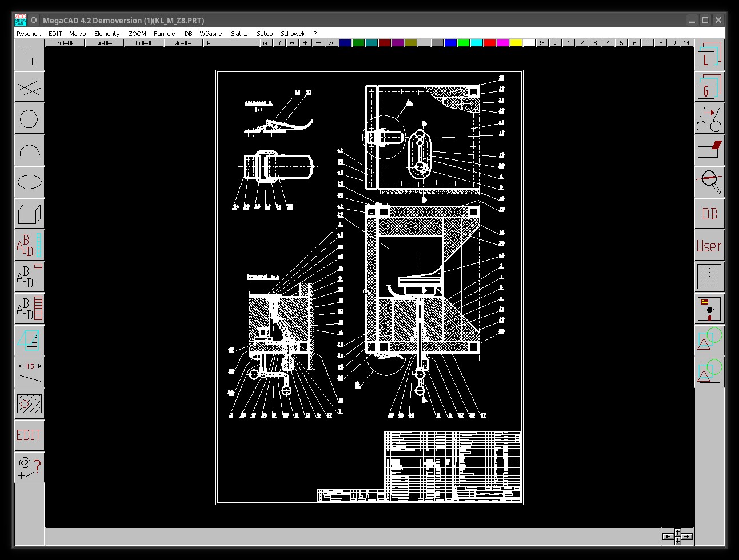The height and width of the screenshot is (560, 739).
Task: Activate the 3D box tool
Action: click(29, 214)
